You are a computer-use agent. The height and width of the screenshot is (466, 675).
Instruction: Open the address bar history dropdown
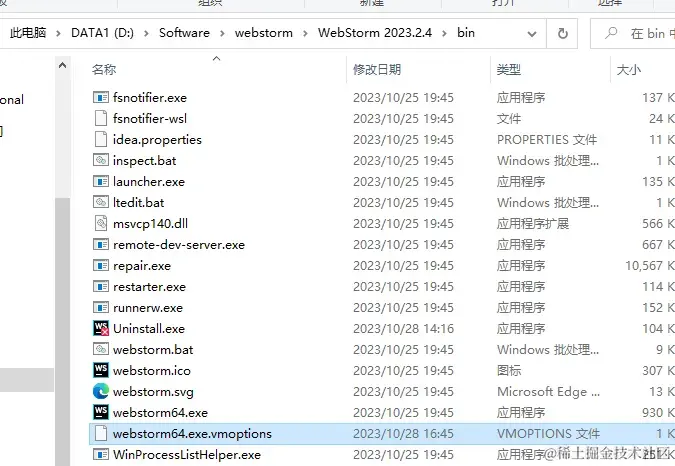pos(532,34)
